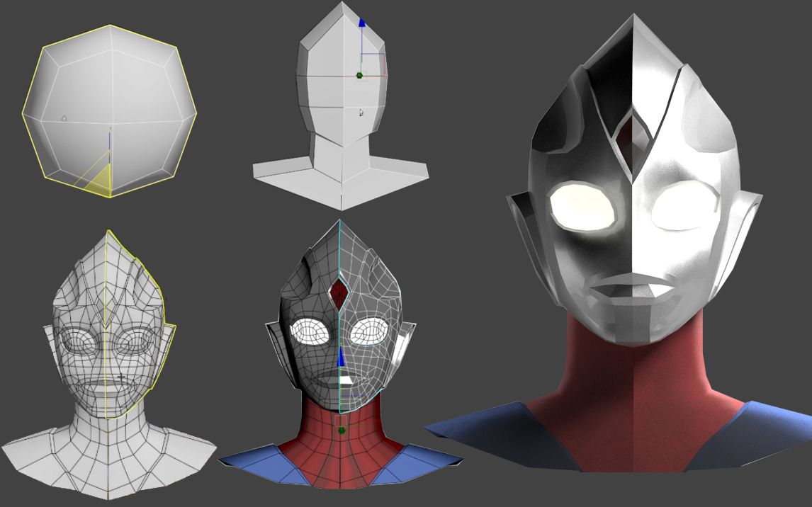The image size is (812, 507).
Task: Click the green pivot marker on the red wireframe neck
Action: tap(342, 431)
